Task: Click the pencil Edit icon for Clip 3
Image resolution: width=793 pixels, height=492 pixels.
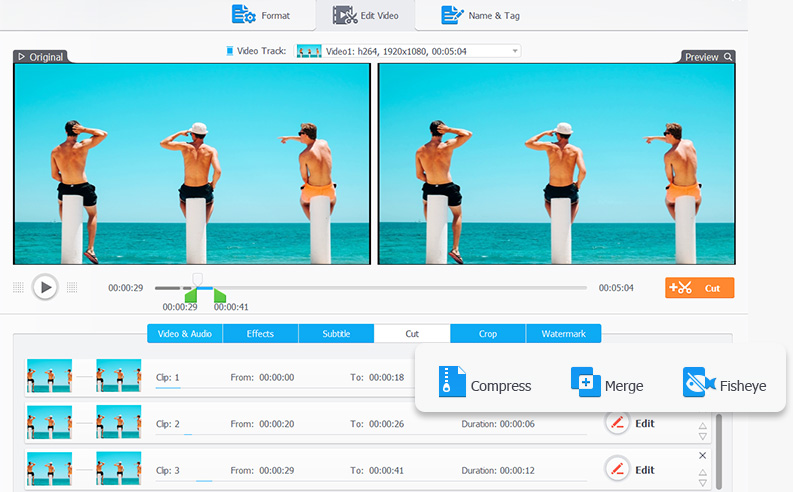Action: click(x=617, y=469)
